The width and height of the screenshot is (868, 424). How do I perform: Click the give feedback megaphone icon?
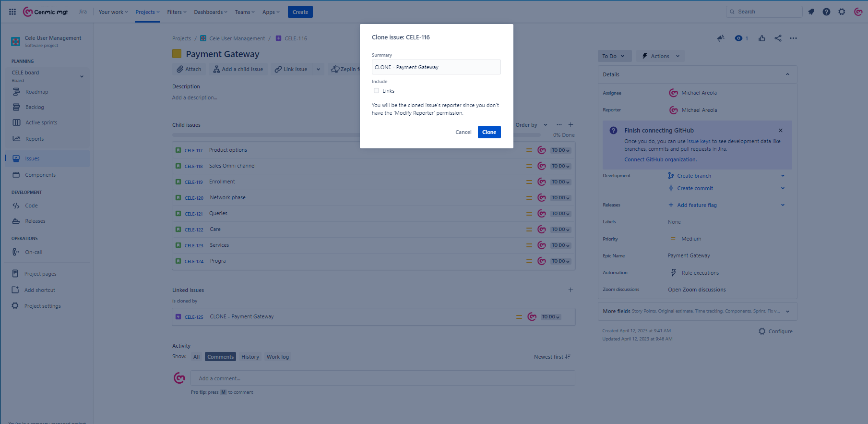click(721, 38)
